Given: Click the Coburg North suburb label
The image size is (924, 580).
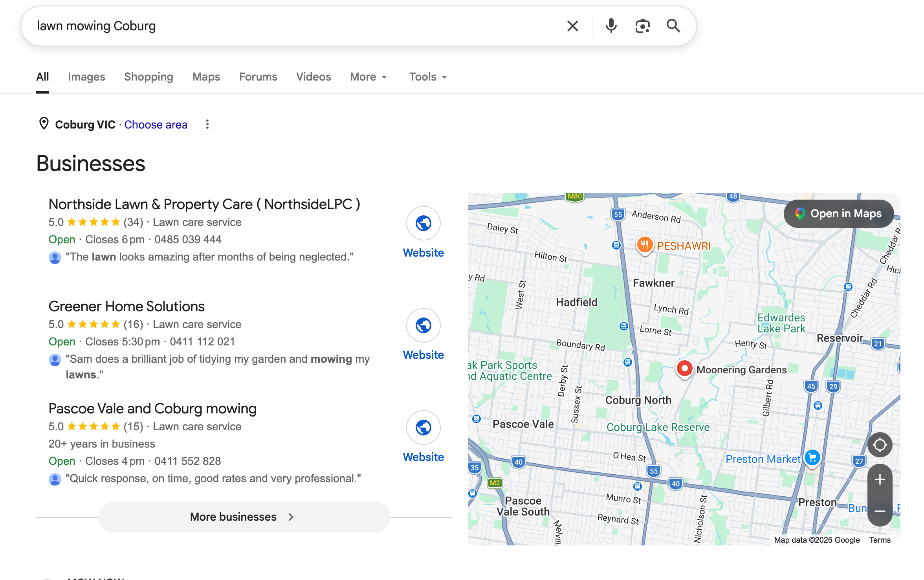Looking at the screenshot, I should (x=638, y=400).
